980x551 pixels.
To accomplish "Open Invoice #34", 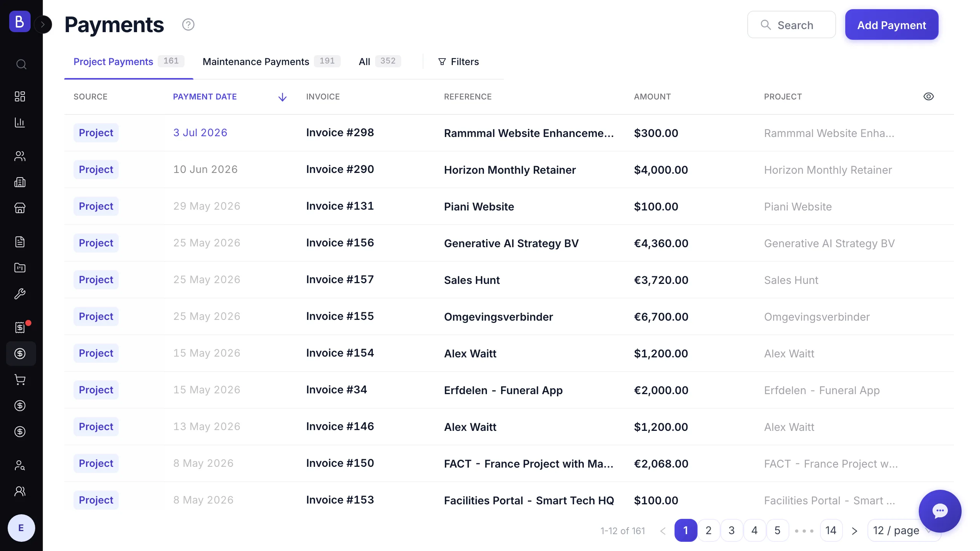I will [x=336, y=390].
